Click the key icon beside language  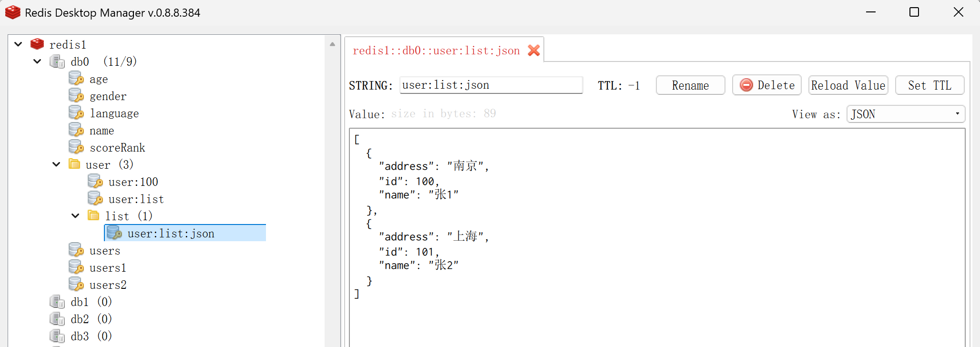tap(76, 112)
